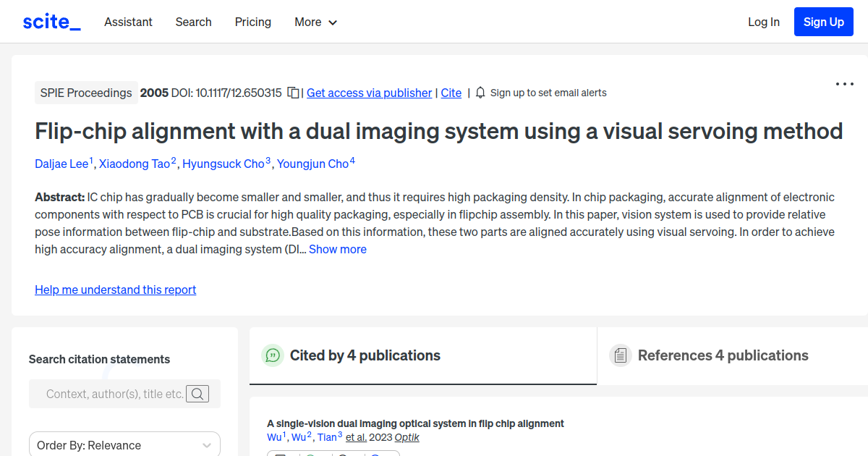
Task: Click the scite_ logo
Action: 51,21
